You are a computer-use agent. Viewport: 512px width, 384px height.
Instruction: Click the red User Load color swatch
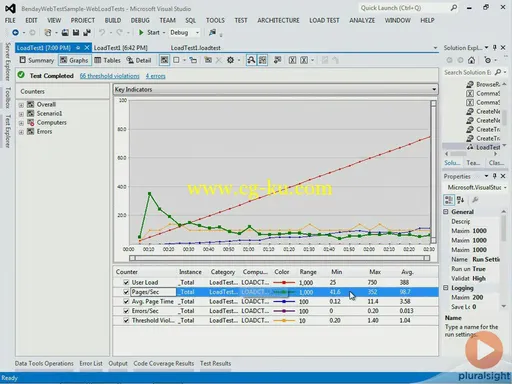click(284, 282)
